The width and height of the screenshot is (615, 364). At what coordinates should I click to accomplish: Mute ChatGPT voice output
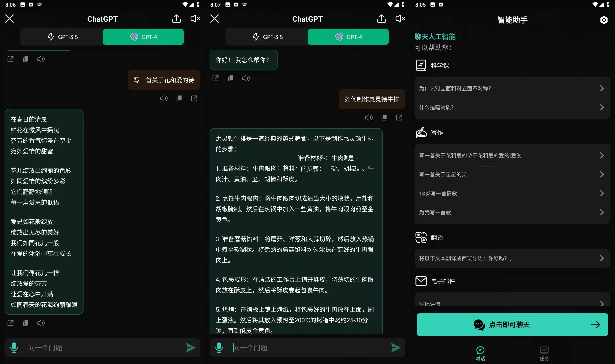tap(195, 18)
